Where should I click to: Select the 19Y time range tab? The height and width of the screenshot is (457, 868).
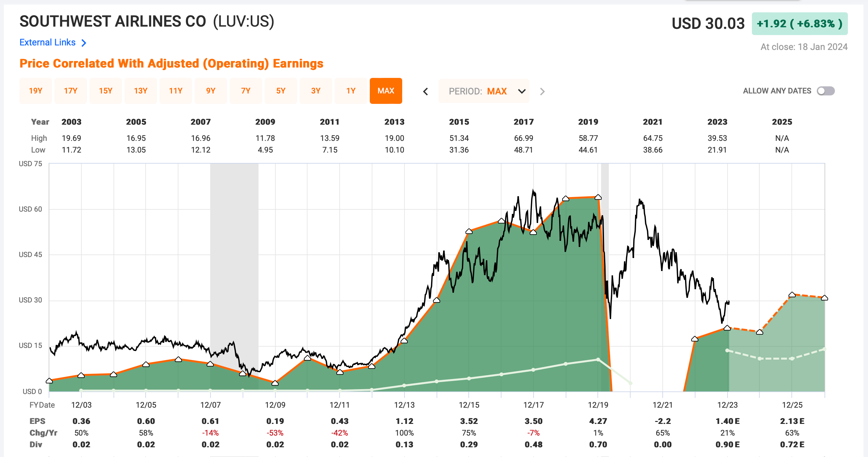click(36, 91)
